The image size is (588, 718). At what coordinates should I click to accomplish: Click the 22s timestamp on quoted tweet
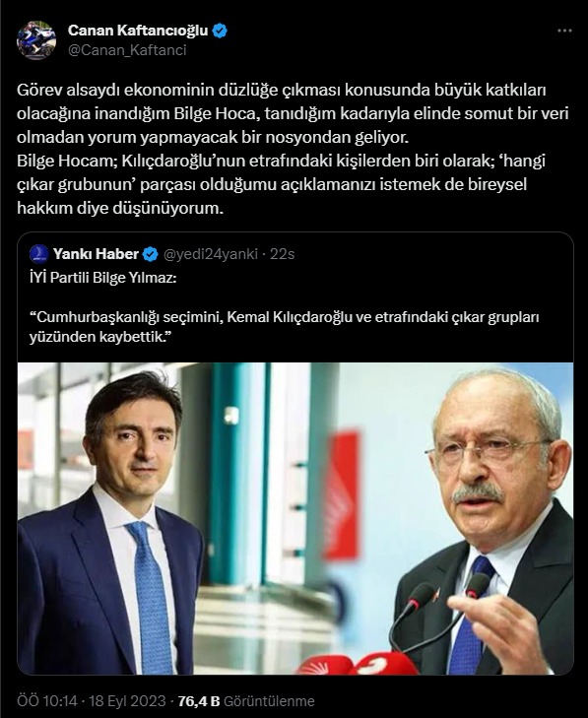pyautogui.click(x=282, y=254)
